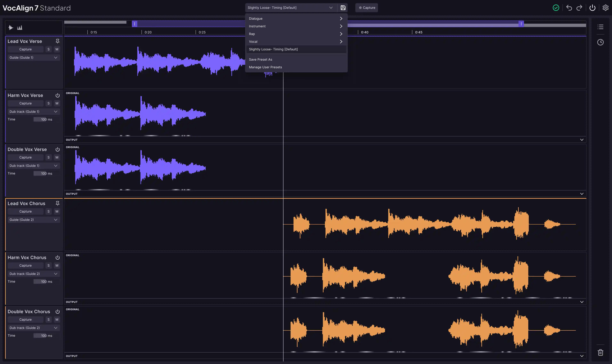Capture audio for Harm Vox Verse
This screenshot has width=612, height=364.
click(25, 103)
